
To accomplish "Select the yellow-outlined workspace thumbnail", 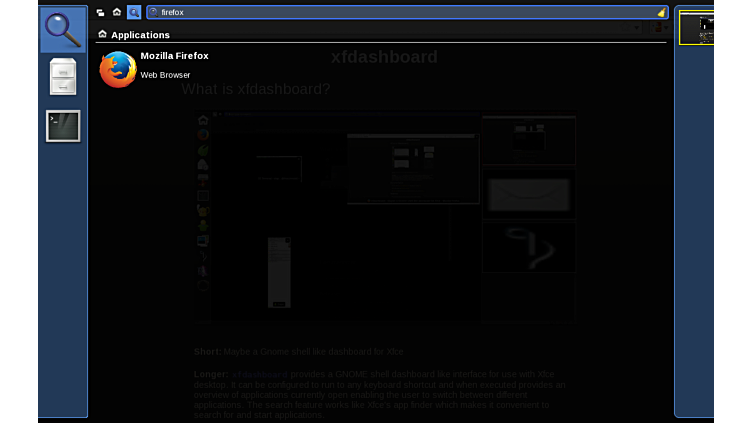I will click(696, 29).
